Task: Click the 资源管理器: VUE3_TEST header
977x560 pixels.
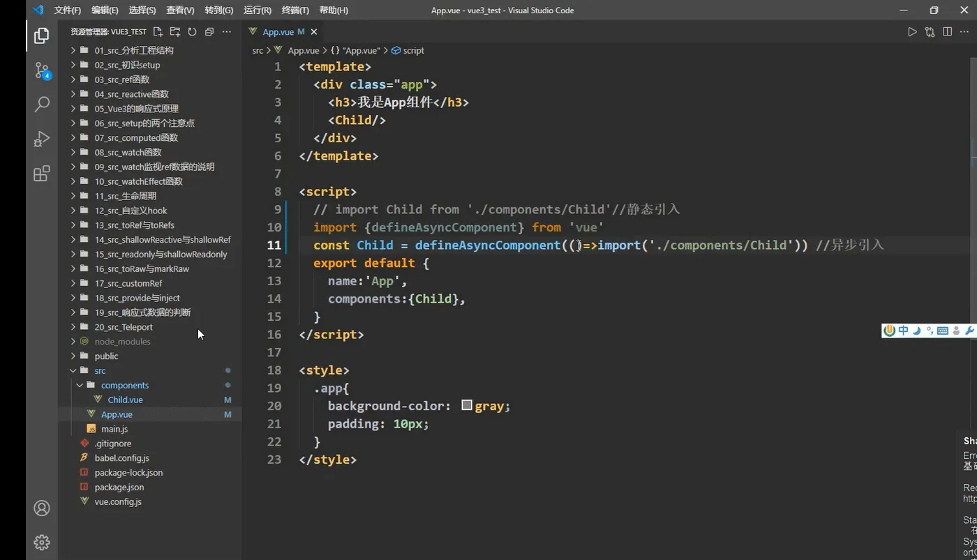Action: (108, 31)
